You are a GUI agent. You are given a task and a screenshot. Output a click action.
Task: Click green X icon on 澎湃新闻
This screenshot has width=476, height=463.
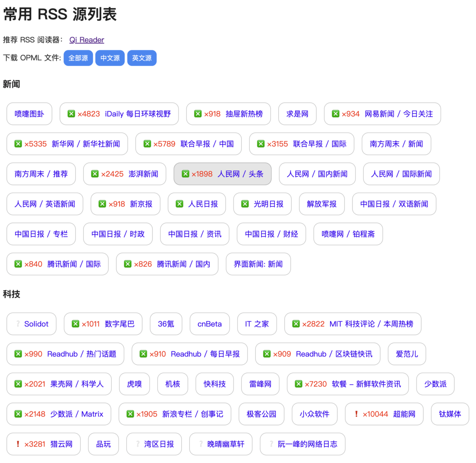pyautogui.click(x=95, y=174)
